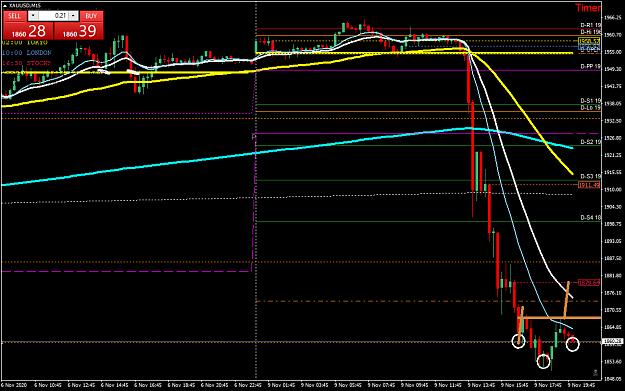Viewport: 625px width, 391px height.
Task: Click the D-PP pivot point label
Action: pyautogui.click(x=590, y=67)
